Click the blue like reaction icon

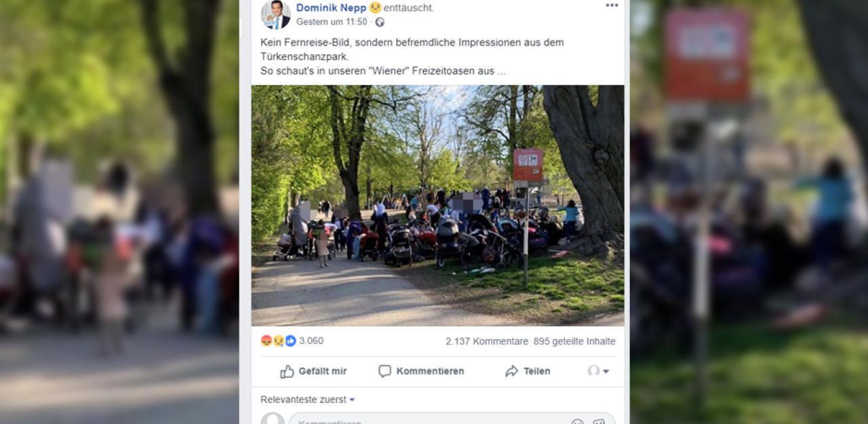pyautogui.click(x=290, y=341)
